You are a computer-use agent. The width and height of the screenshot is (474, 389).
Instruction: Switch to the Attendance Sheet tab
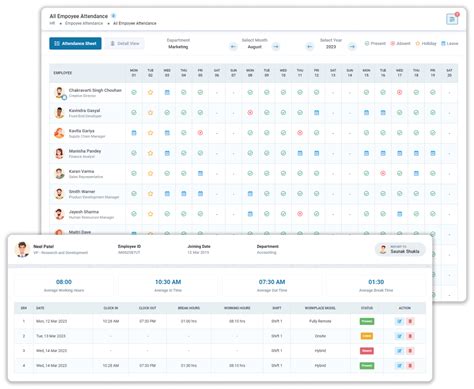pyautogui.click(x=75, y=43)
